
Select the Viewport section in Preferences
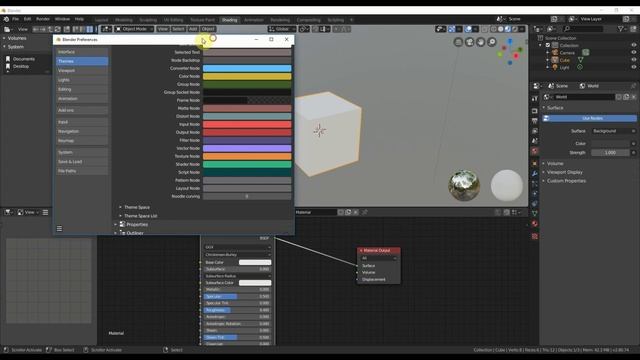tap(82, 71)
